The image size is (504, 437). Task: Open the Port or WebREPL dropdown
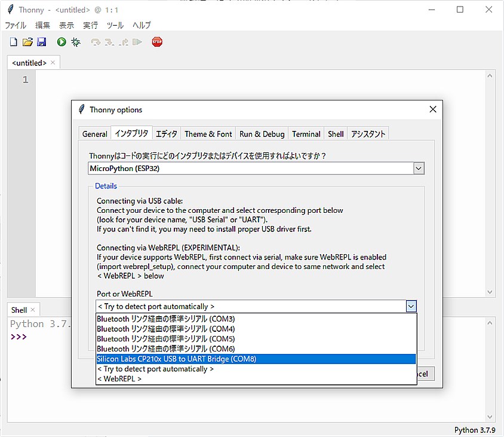click(x=411, y=306)
